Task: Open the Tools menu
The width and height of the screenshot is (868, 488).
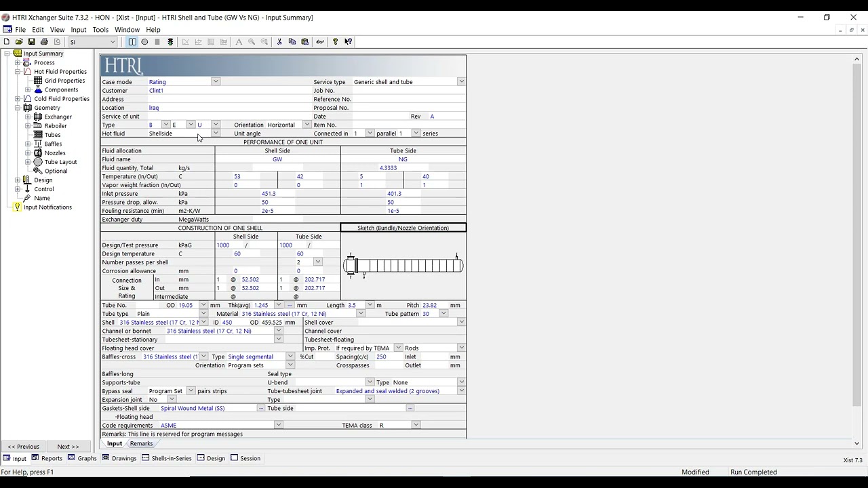Action: pos(100,30)
